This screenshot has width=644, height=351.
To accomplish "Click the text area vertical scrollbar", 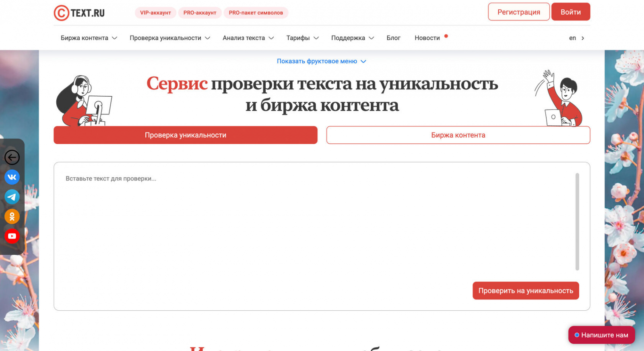I will click(577, 222).
